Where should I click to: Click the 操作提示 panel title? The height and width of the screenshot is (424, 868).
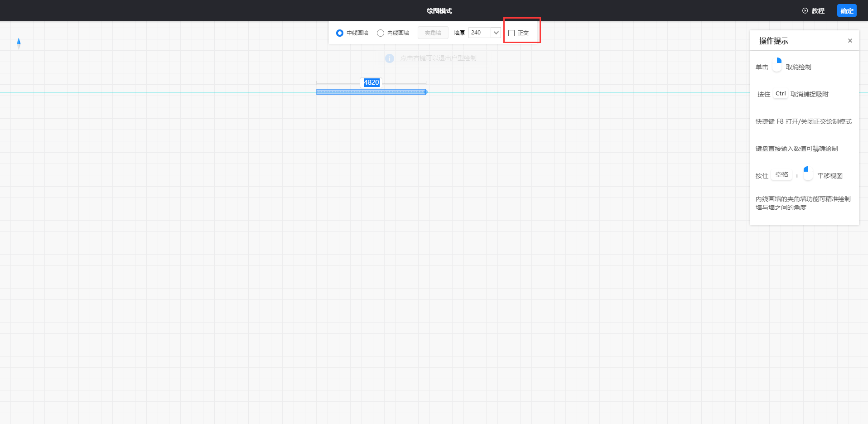click(773, 41)
